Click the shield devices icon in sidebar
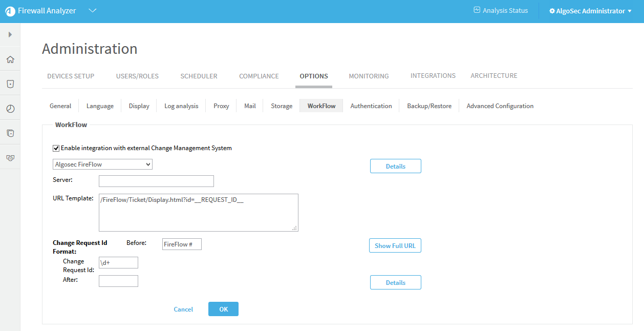Screen dimensions: 644x331 click(10, 84)
